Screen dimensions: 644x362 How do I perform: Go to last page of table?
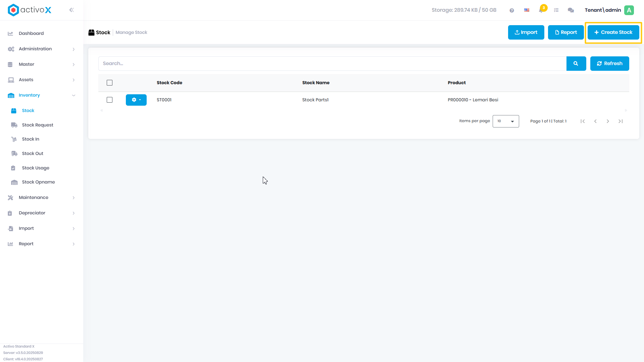click(x=621, y=121)
